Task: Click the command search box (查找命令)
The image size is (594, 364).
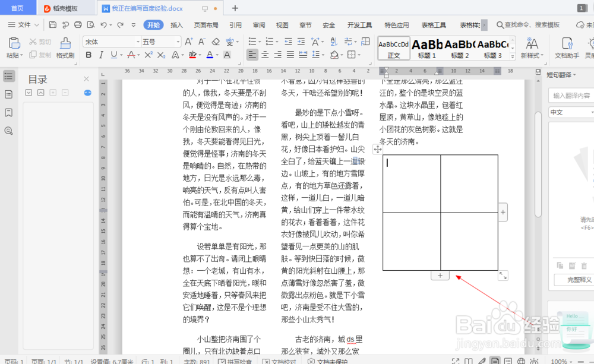Action: pyautogui.click(x=528, y=25)
